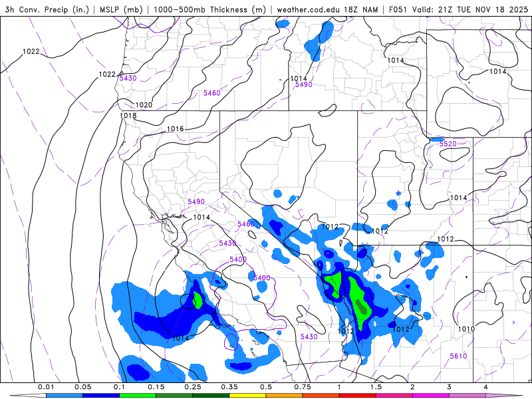
Task: Click the 1.5 legend value
Action: point(376,387)
